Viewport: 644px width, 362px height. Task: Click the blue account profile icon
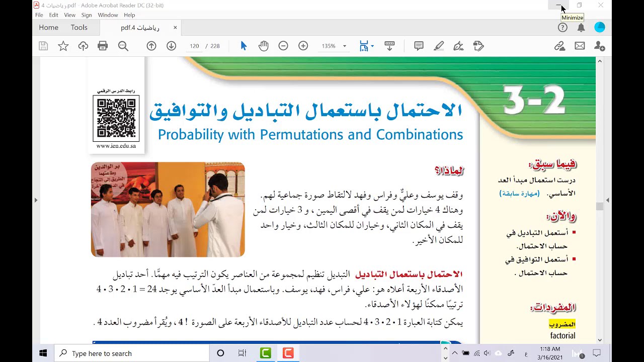coord(600,28)
